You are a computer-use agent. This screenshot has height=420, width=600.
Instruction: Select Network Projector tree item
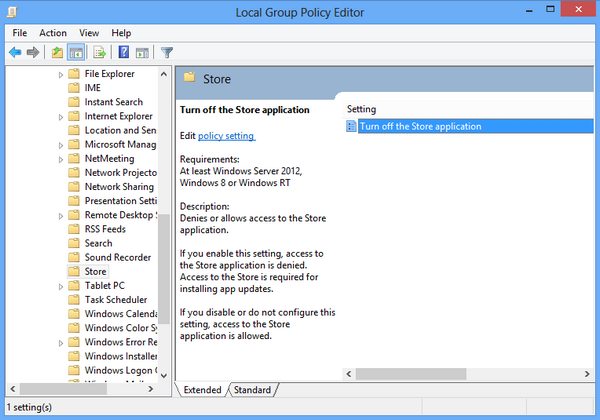click(121, 173)
